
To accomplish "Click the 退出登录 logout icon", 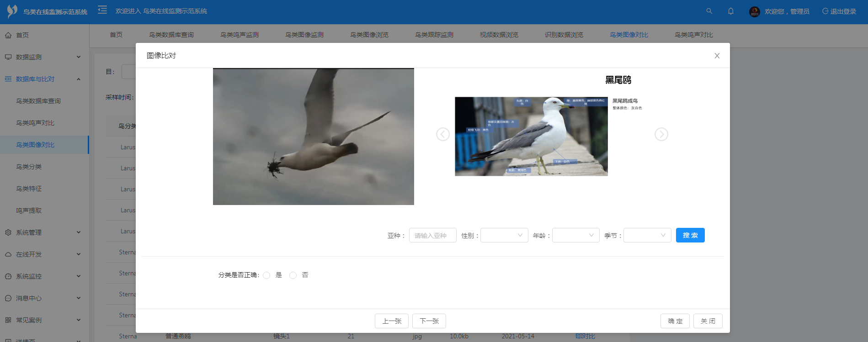I will (825, 11).
